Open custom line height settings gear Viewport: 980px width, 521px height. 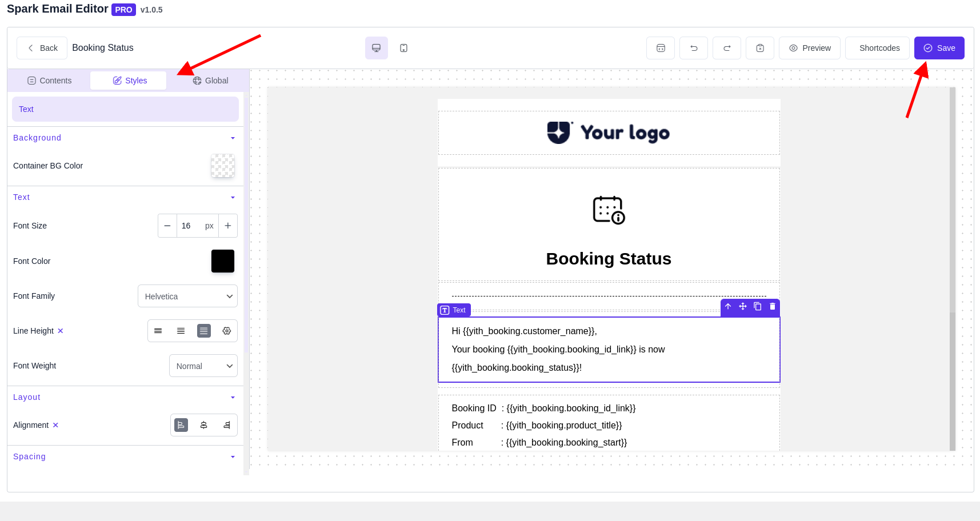click(x=226, y=331)
